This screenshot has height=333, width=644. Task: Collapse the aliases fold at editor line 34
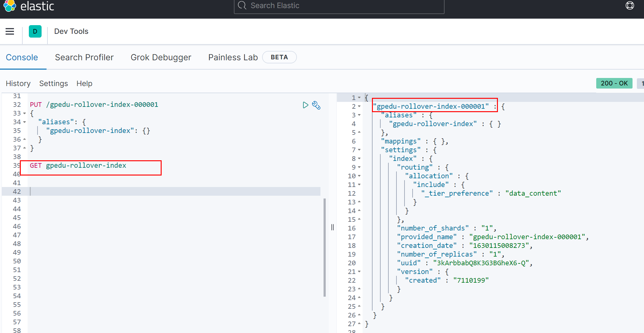coord(25,122)
